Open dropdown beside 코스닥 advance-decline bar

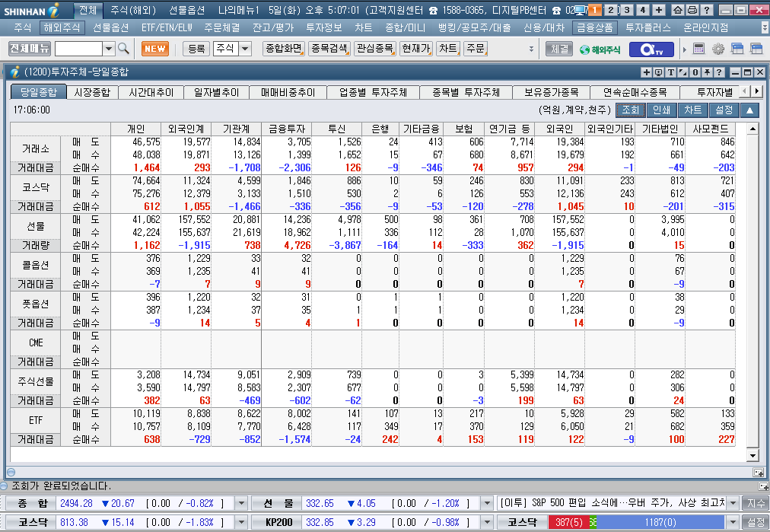click(733, 522)
